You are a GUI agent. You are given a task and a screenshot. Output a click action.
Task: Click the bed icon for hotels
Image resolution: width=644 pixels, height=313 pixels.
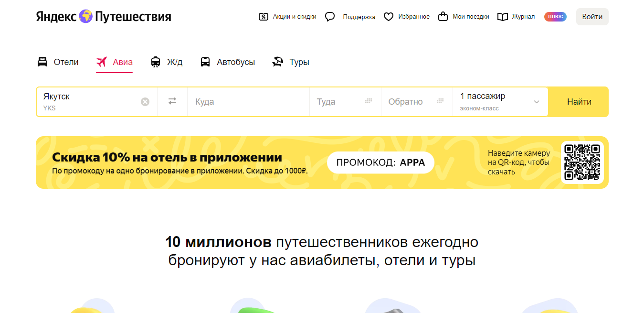tap(42, 62)
